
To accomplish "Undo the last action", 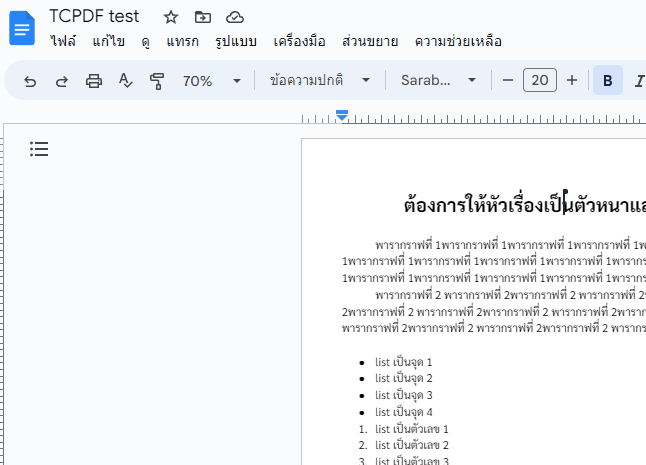I will (30, 81).
